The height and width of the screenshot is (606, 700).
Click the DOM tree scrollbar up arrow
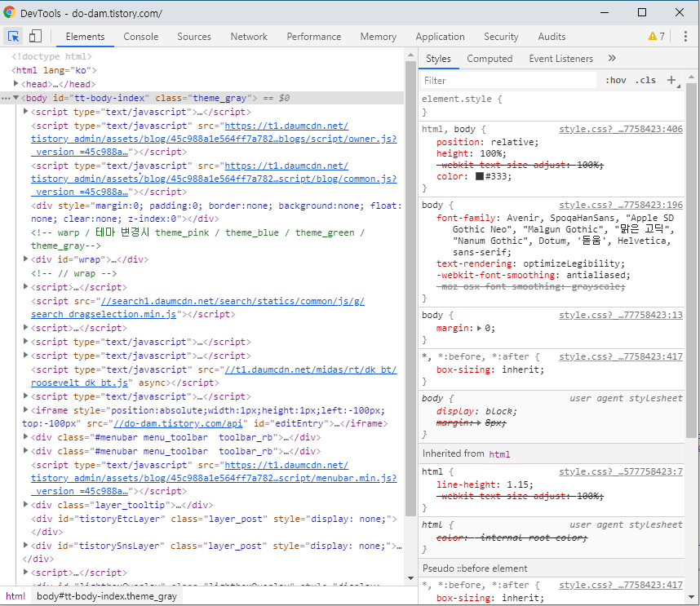point(410,55)
